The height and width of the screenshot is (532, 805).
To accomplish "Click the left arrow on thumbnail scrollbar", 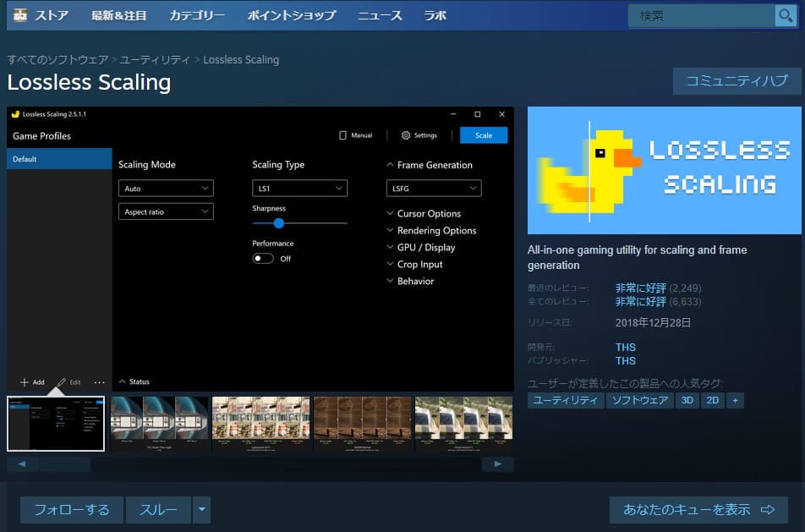I will point(22,464).
